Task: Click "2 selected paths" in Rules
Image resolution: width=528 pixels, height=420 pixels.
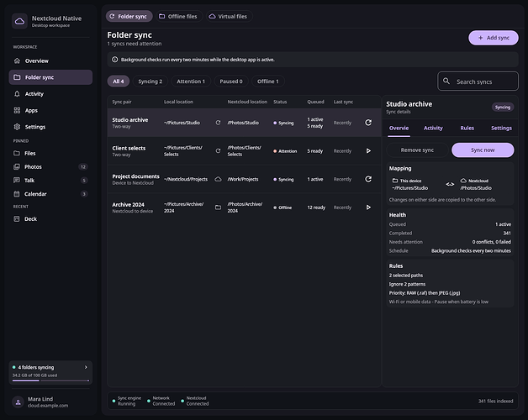Action: point(406,276)
